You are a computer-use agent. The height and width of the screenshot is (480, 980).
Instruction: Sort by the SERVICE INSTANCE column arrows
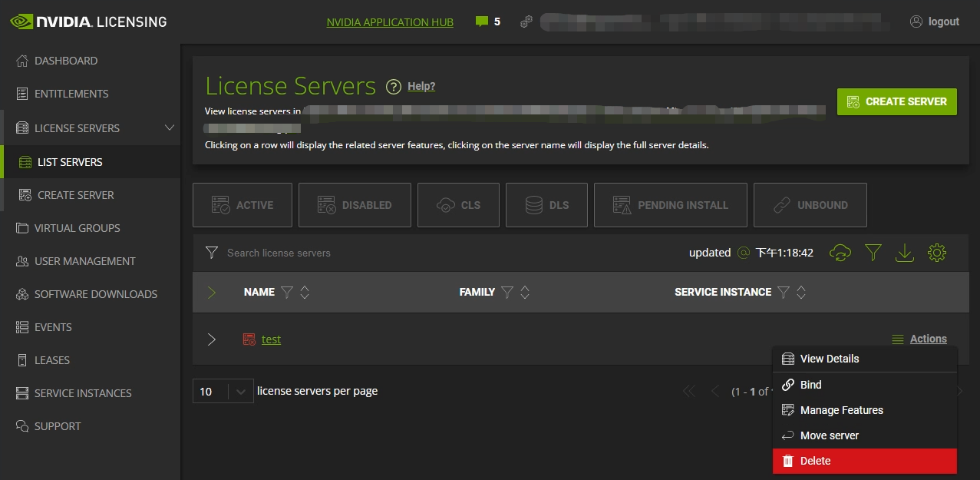pyautogui.click(x=801, y=292)
